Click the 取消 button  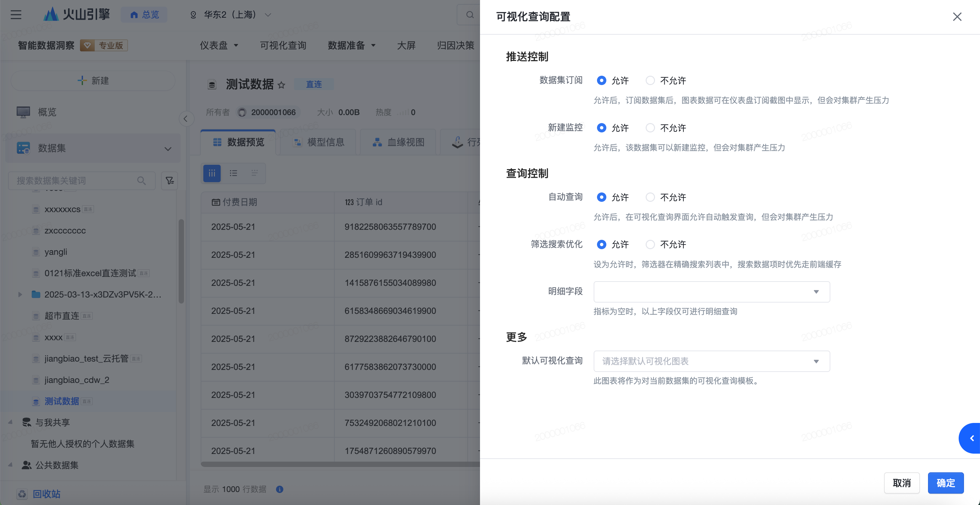tap(901, 483)
